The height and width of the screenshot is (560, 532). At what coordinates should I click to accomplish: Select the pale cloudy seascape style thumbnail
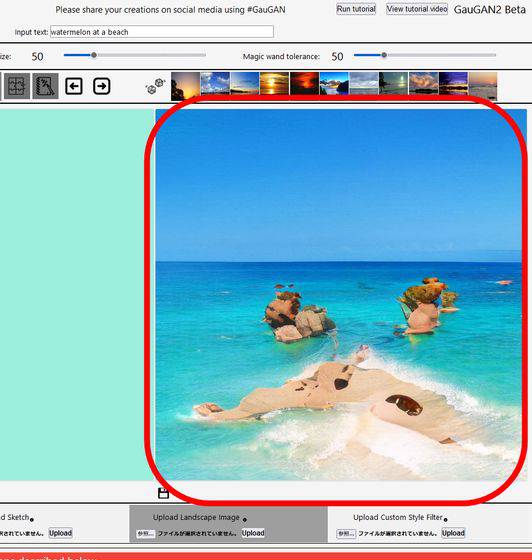364,84
